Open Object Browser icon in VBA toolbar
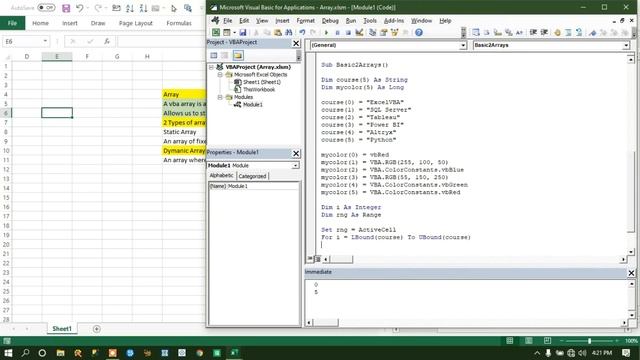 [x=394, y=33]
